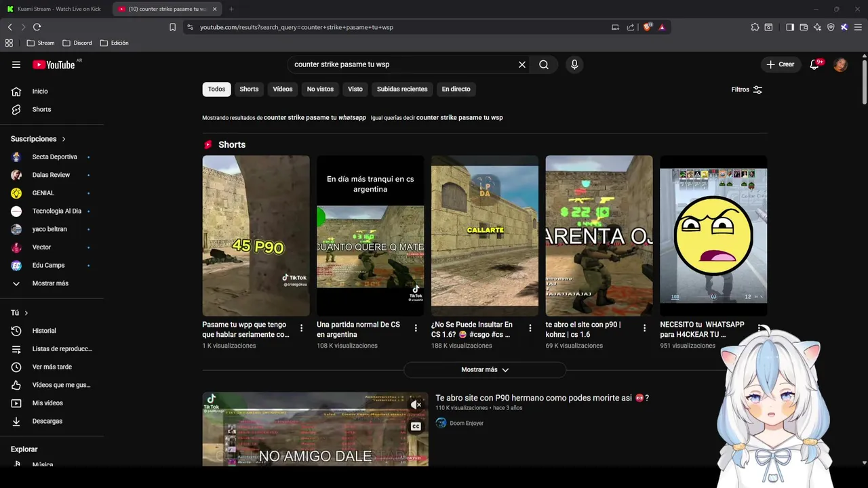Click the Brave Shields lion icon
This screenshot has width=868, height=488.
pos(647,27)
